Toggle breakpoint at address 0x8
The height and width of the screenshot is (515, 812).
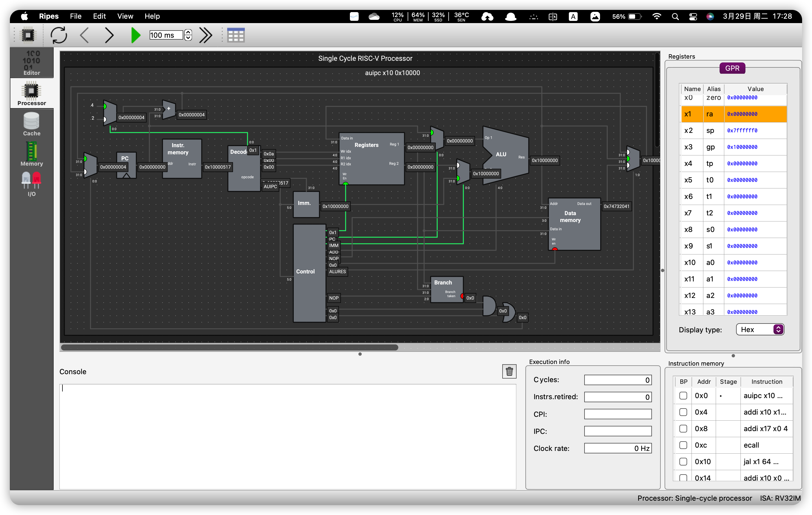tap(683, 429)
